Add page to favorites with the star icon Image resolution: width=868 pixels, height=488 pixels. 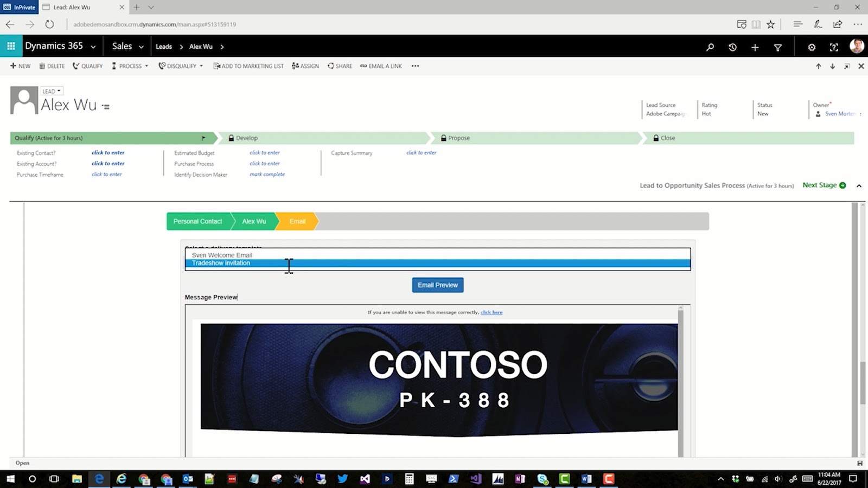770,24
